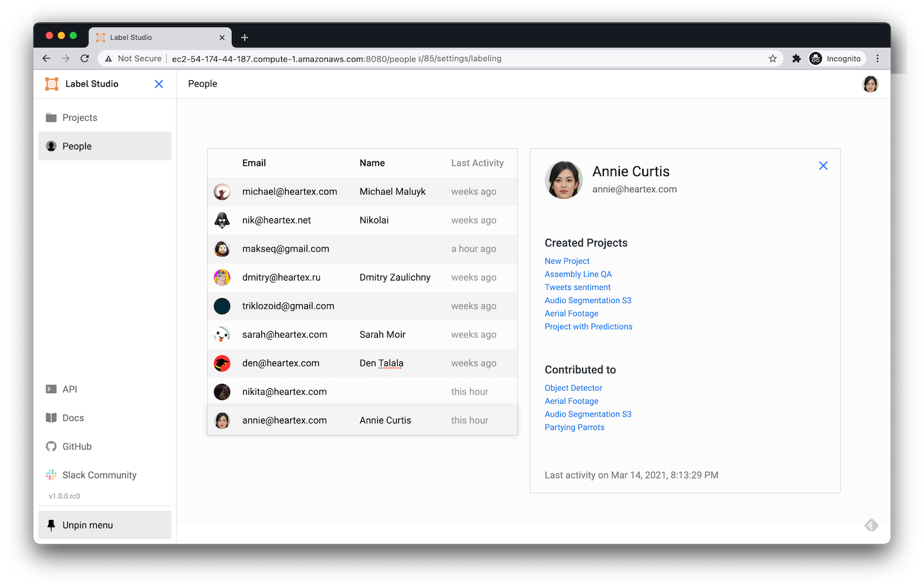Open a new browser tab

click(244, 37)
